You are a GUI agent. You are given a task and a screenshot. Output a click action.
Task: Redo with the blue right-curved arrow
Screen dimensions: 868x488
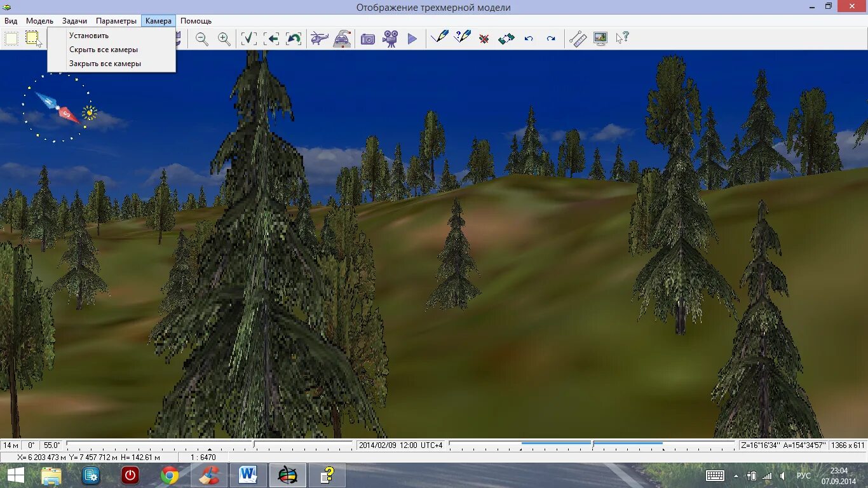click(x=551, y=39)
